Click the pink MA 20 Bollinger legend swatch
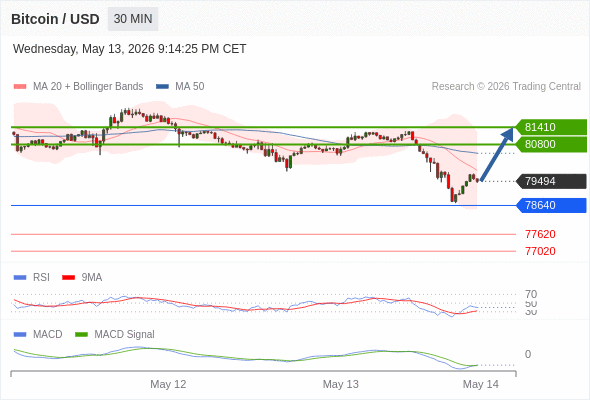Image resolution: width=590 pixels, height=400 pixels. coord(20,87)
